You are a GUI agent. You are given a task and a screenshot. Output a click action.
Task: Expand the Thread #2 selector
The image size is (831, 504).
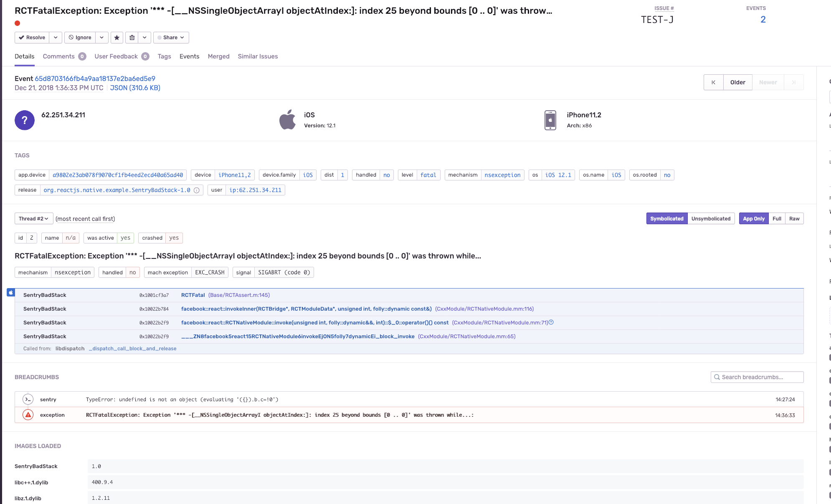[x=34, y=219]
